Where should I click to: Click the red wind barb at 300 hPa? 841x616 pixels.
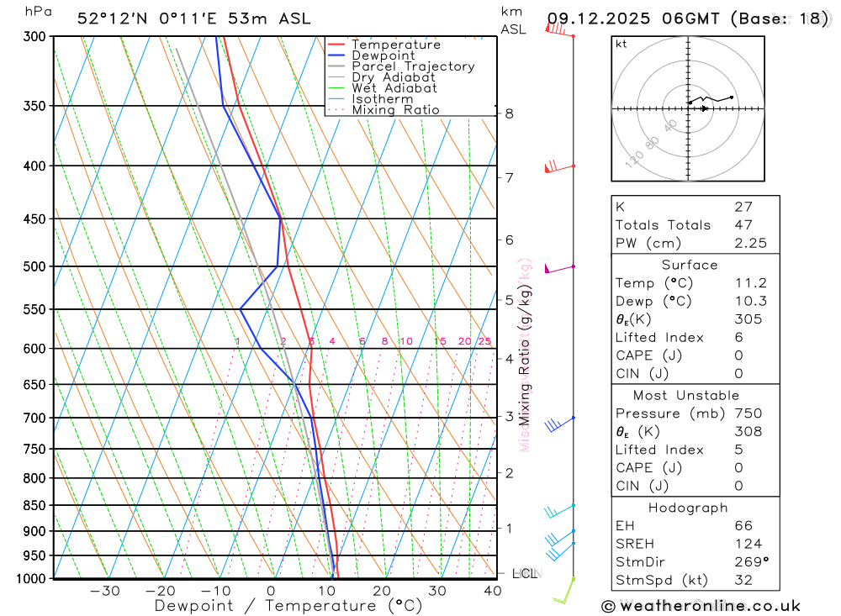coord(559,30)
